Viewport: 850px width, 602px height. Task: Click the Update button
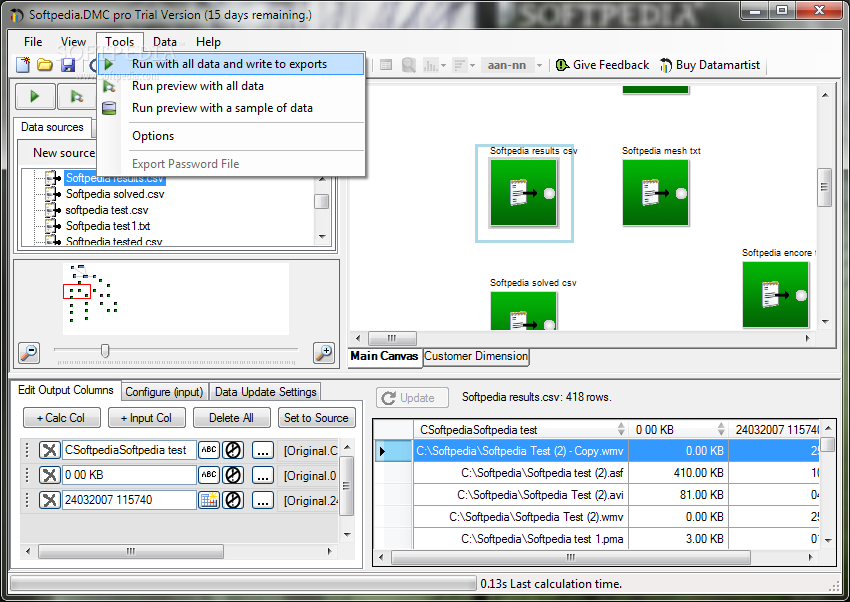coord(413,398)
